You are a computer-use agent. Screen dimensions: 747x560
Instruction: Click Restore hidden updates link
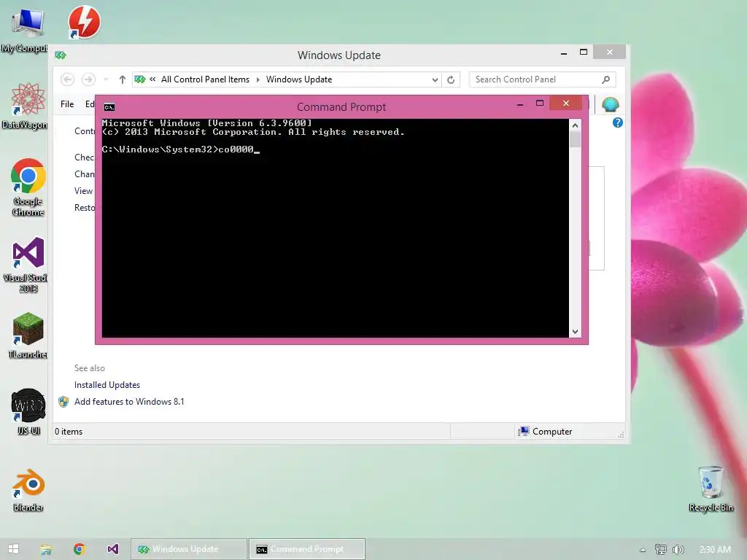coord(85,208)
